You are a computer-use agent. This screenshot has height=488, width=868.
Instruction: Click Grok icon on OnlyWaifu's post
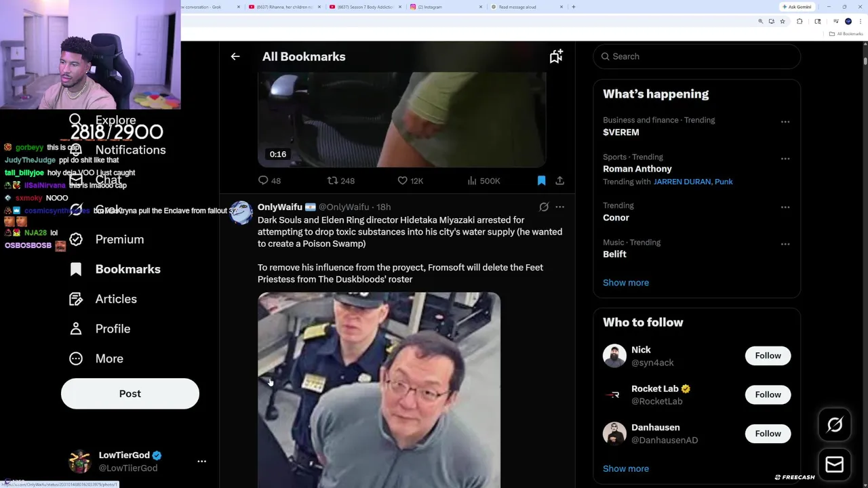click(544, 207)
